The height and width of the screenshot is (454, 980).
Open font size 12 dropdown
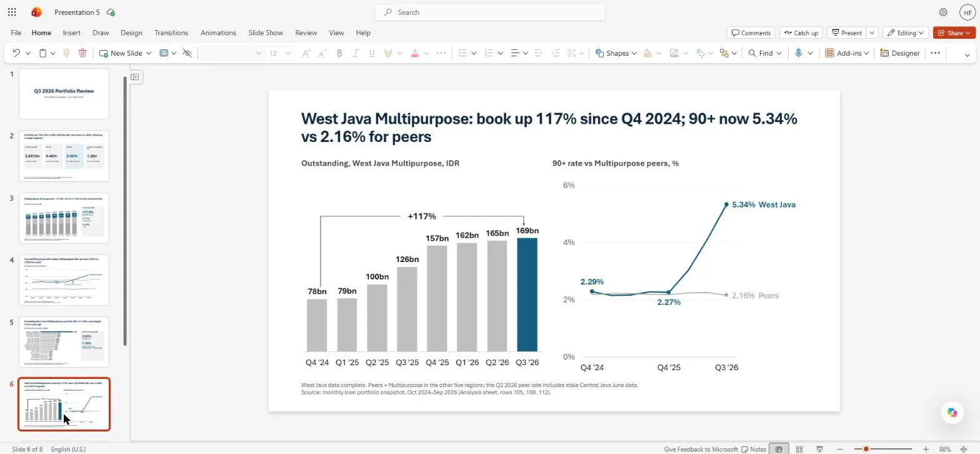pos(288,53)
